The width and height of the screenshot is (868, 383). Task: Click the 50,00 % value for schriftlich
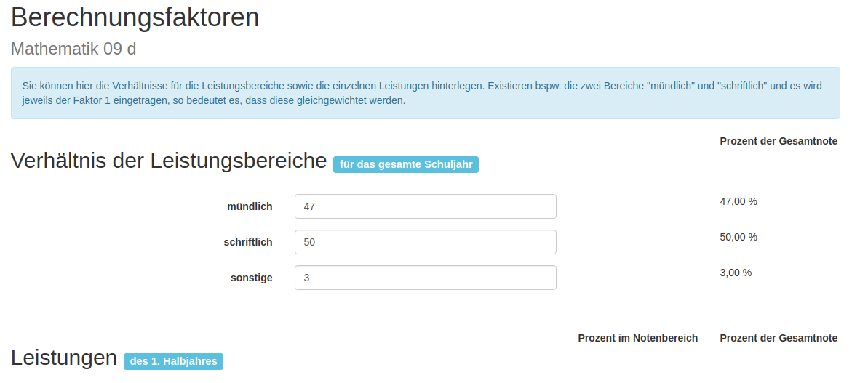click(x=738, y=237)
